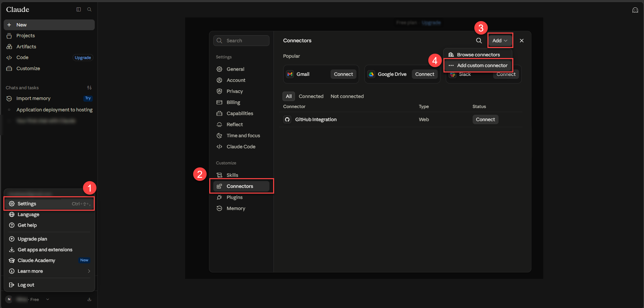The image size is (644, 308).
Task: Select the All filter tab
Action: pyautogui.click(x=289, y=96)
